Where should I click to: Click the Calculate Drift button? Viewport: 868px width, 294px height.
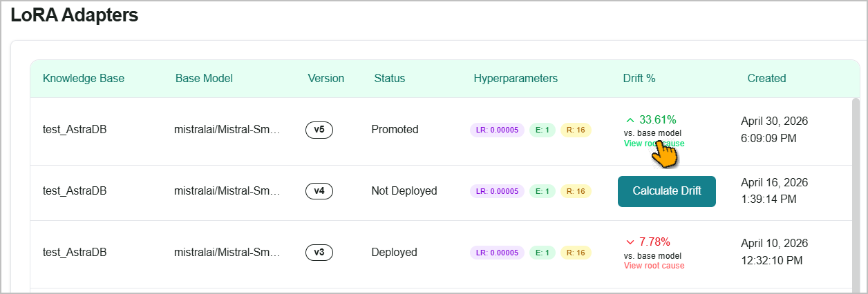tap(666, 191)
